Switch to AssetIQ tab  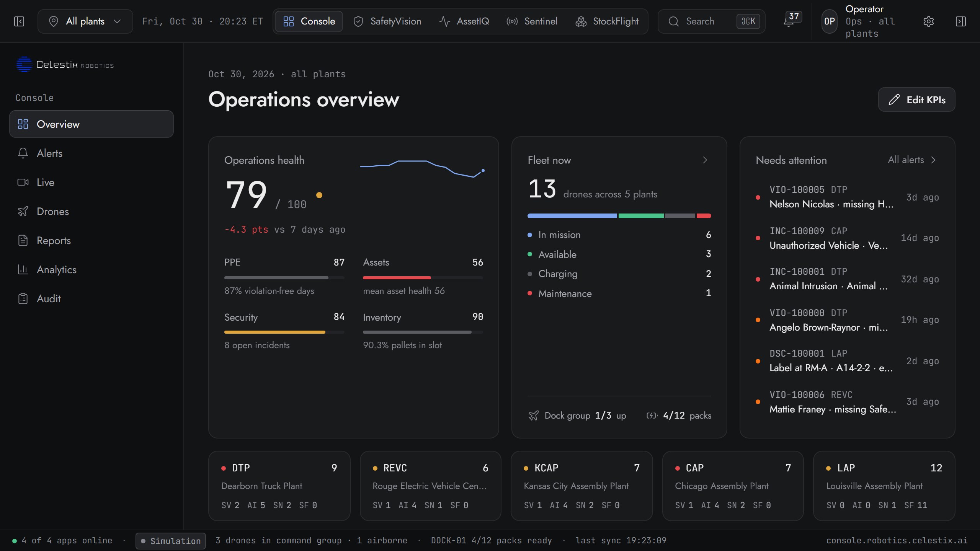464,21
